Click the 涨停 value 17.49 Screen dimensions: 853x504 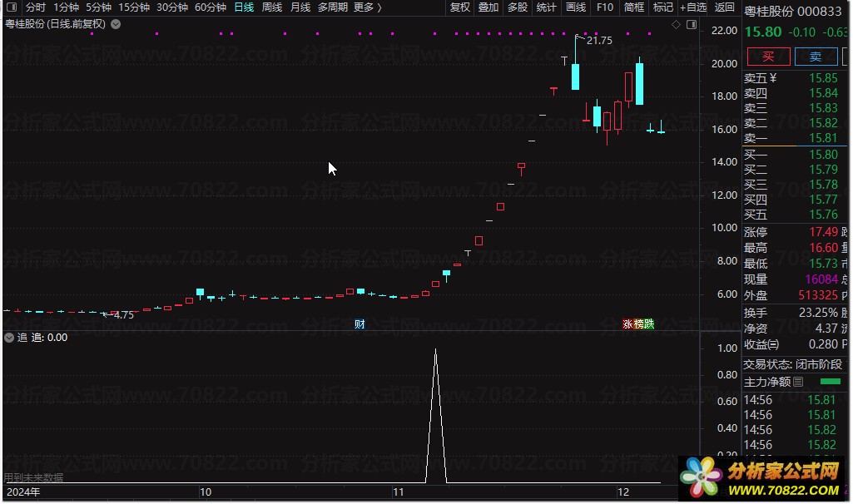click(x=823, y=232)
